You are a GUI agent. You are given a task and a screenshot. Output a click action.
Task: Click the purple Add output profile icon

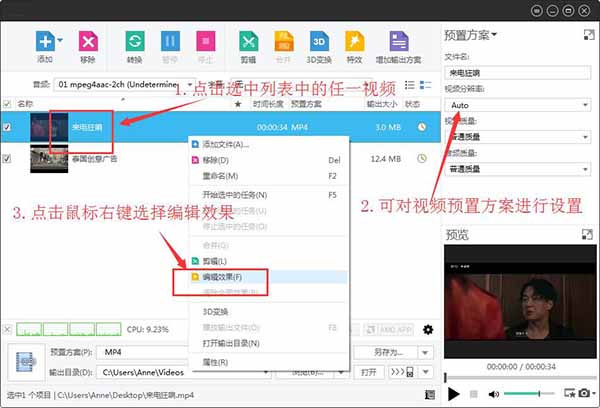[399, 41]
